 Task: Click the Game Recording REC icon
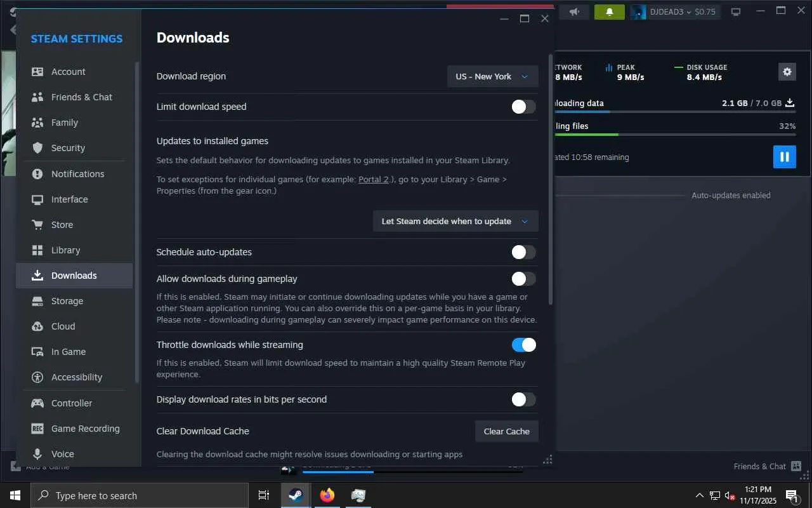[37, 429]
